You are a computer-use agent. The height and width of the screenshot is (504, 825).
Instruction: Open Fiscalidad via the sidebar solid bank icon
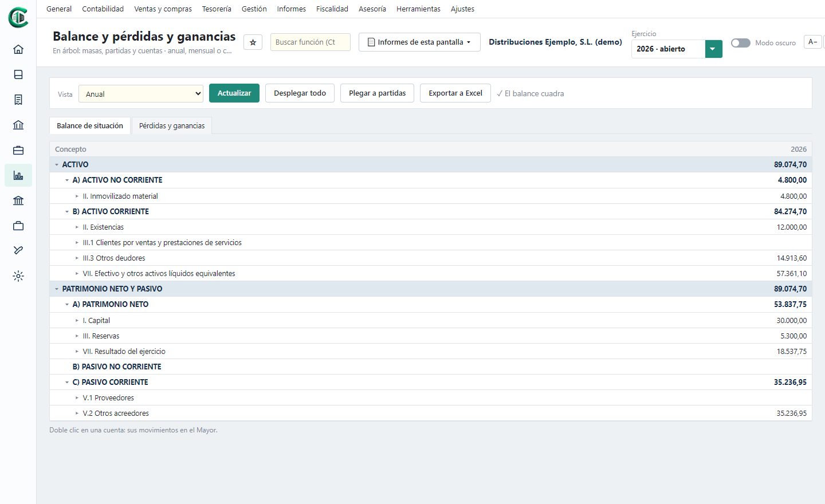(x=18, y=200)
